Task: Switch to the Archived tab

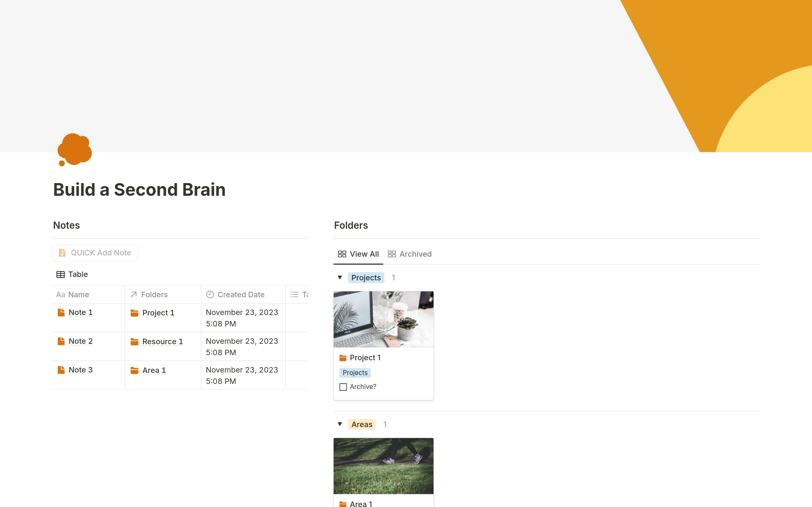Action: pos(409,254)
